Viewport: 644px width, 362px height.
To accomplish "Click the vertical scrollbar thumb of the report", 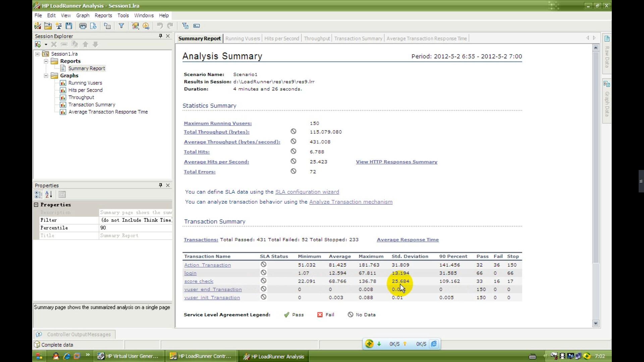I will tap(596, 158).
